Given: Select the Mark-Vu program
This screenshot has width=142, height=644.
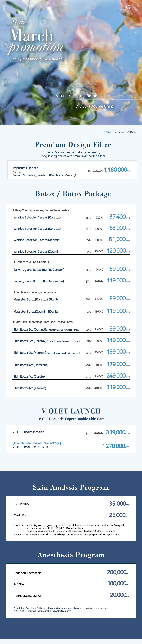Looking at the screenshot, I should (20, 515).
